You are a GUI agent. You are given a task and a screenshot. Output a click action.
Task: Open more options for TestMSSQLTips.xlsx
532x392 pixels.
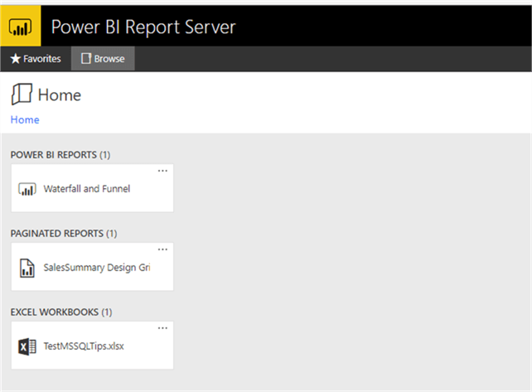point(162,328)
